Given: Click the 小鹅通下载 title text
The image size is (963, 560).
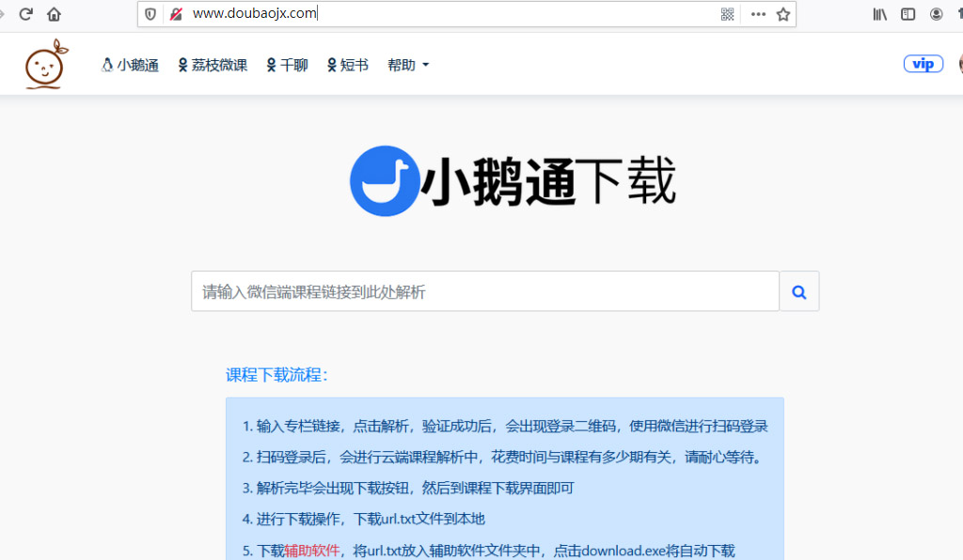Looking at the screenshot, I should 548,181.
